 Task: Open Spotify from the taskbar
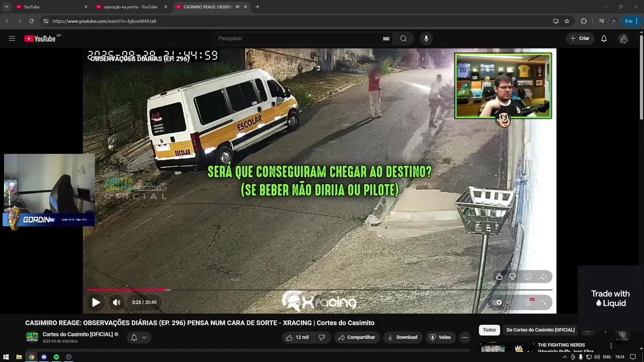coord(56,357)
